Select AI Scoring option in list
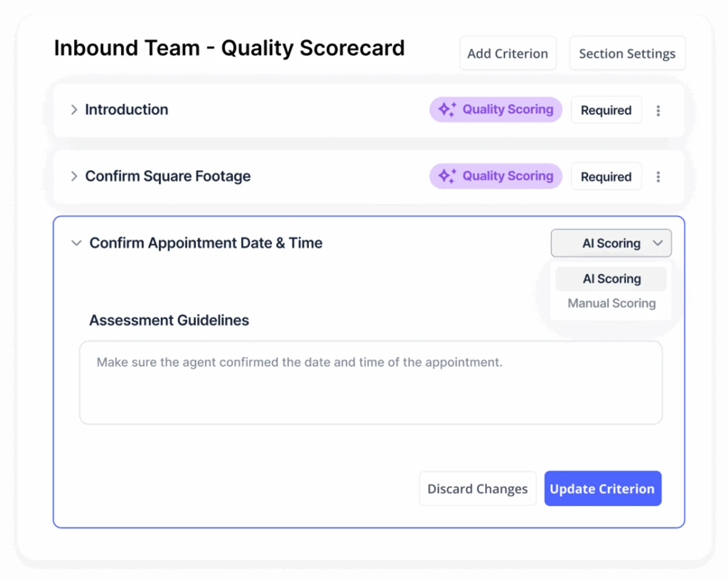The height and width of the screenshot is (581, 728). pyautogui.click(x=611, y=279)
